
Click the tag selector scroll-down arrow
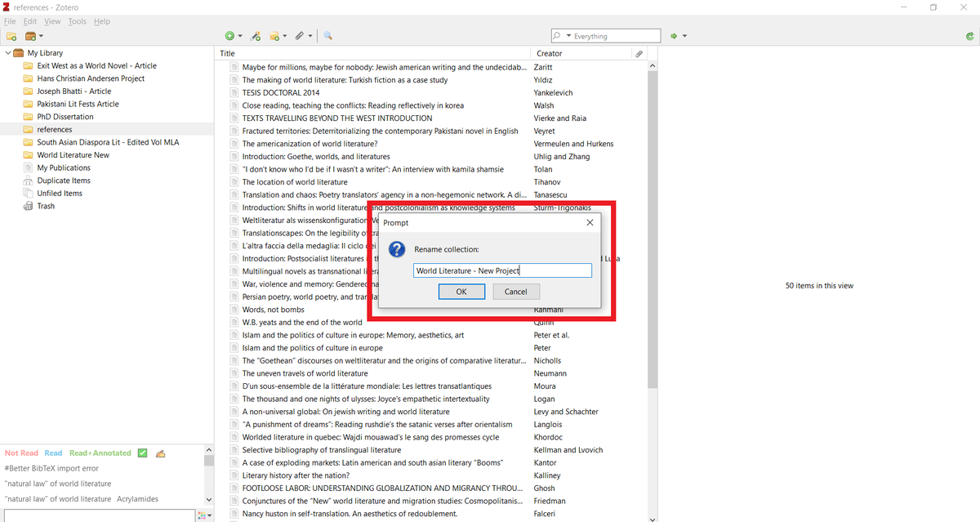click(207, 500)
